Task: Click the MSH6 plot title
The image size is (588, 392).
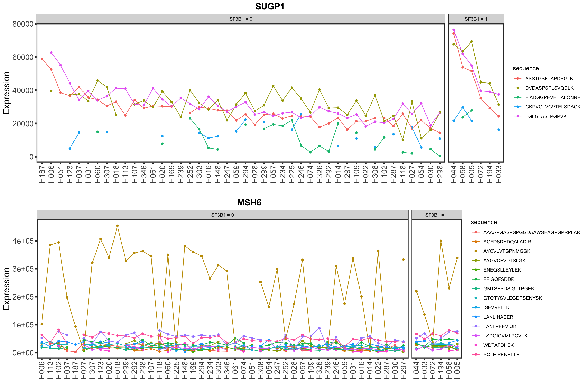Action: (249, 202)
